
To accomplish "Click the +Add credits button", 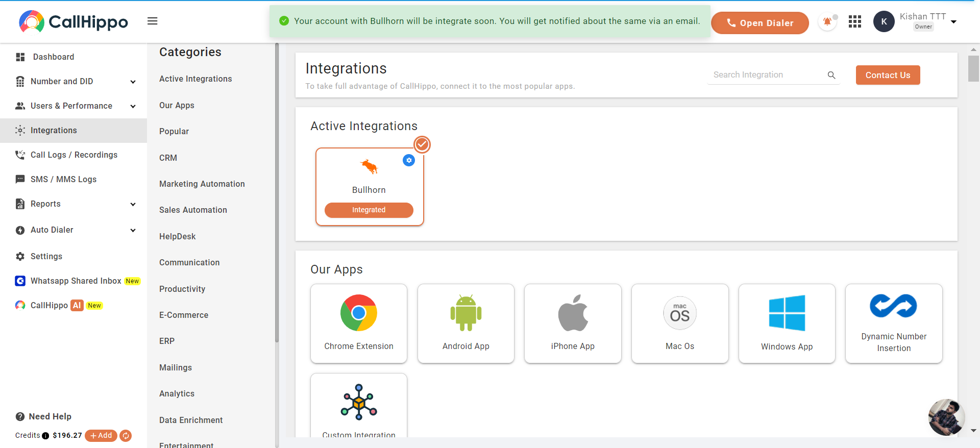I will [x=101, y=436].
